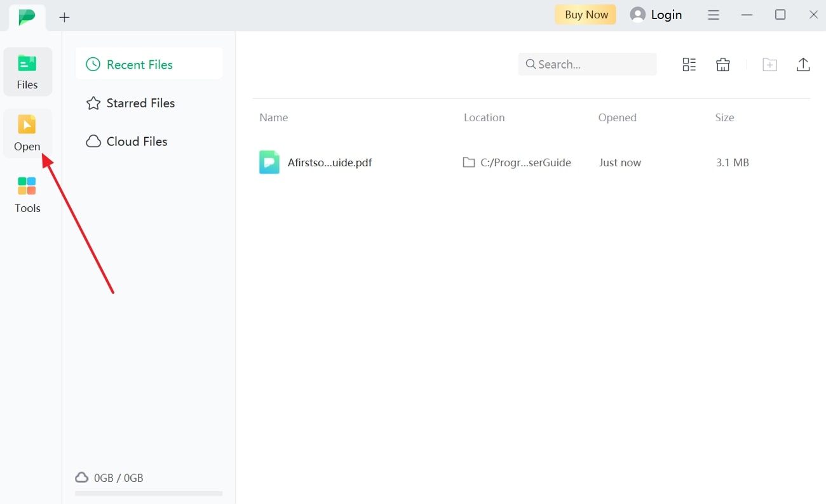The width and height of the screenshot is (826, 504).
Task: Select Starred Files in the list panel
Action: 149,103
